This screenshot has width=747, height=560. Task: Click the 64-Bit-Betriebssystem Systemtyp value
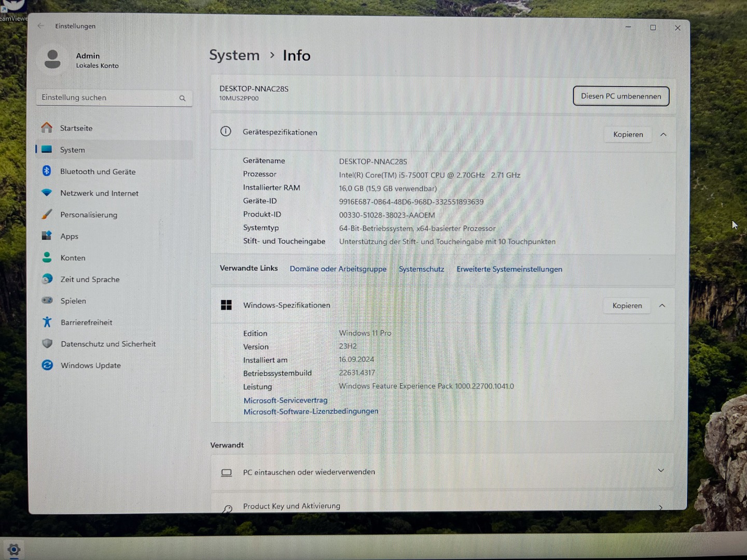pyautogui.click(x=417, y=228)
